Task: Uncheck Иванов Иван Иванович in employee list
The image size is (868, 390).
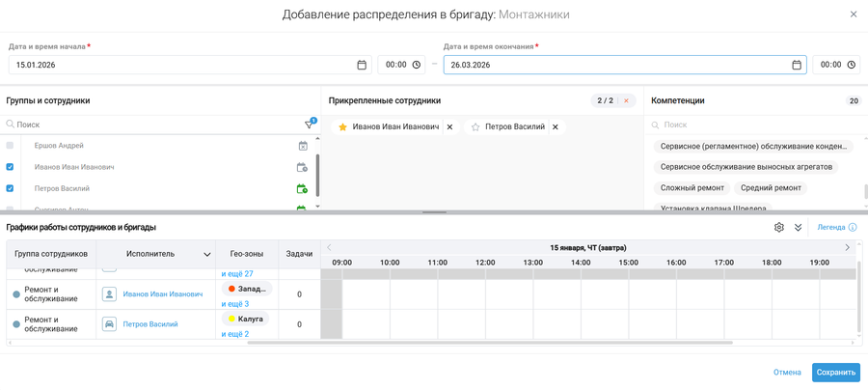Action: [11, 167]
